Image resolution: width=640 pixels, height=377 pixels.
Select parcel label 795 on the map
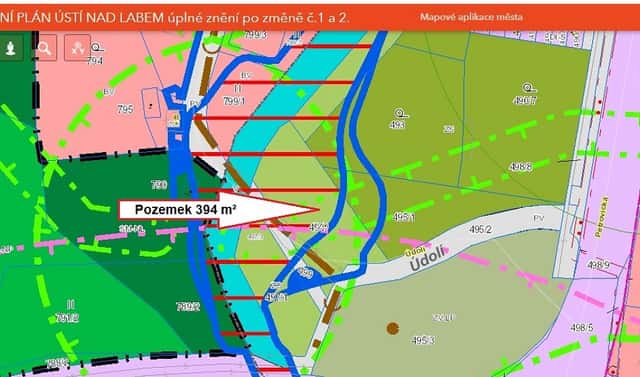125,109
